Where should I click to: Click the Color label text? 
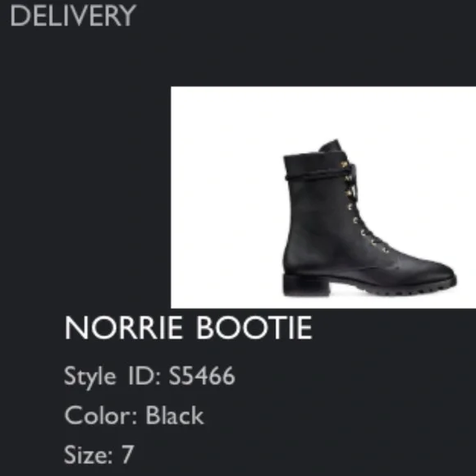click(x=101, y=415)
